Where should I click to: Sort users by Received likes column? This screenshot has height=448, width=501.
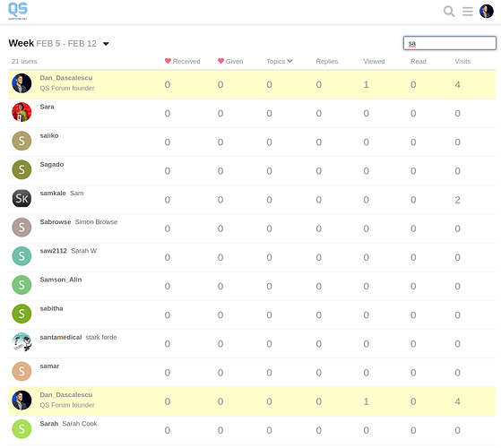click(183, 61)
